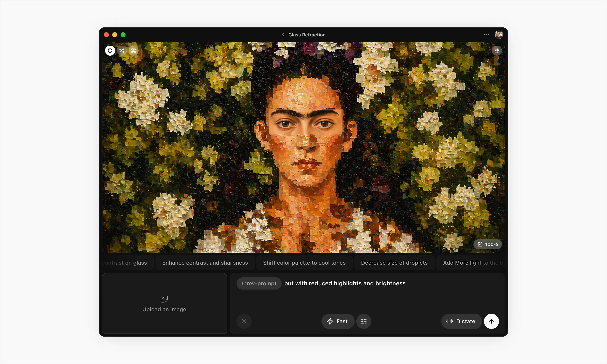Viewport: 607px width, 364px height.
Task: Click the focus capture icon beside shuffle
Action: point(134,51)
